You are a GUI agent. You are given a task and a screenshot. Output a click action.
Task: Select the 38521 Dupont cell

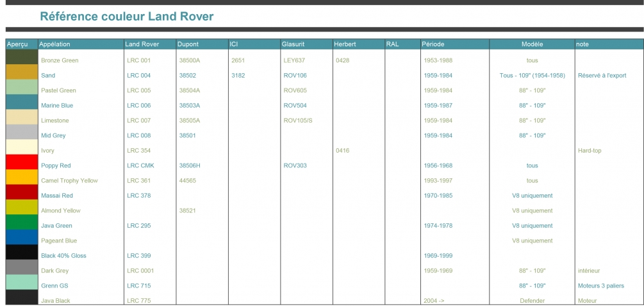pyautogui.click(x=188, y=210)
